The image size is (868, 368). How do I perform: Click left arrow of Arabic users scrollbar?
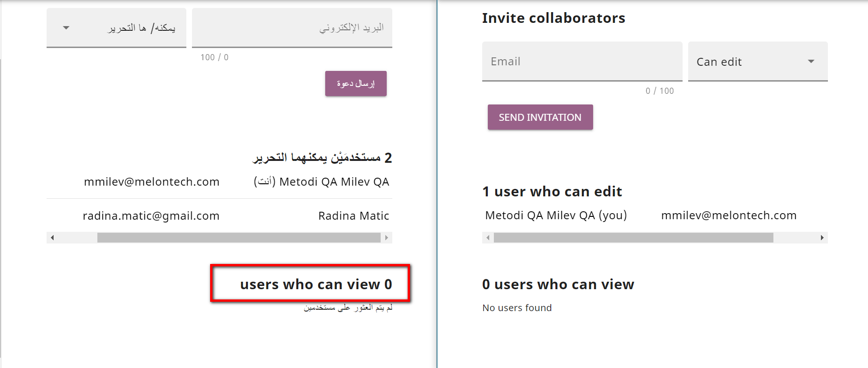click(x=52, y=238)
